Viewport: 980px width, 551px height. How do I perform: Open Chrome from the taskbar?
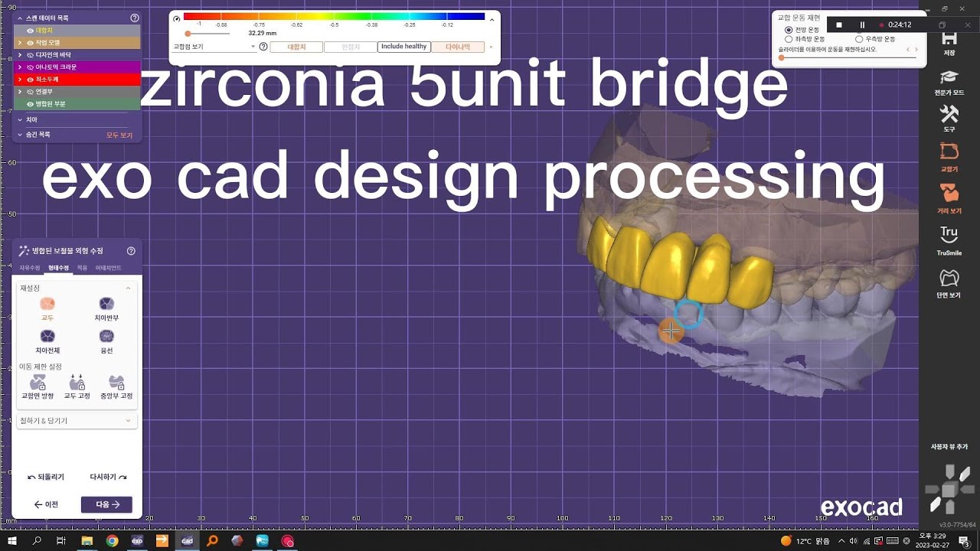pos(113,541)
